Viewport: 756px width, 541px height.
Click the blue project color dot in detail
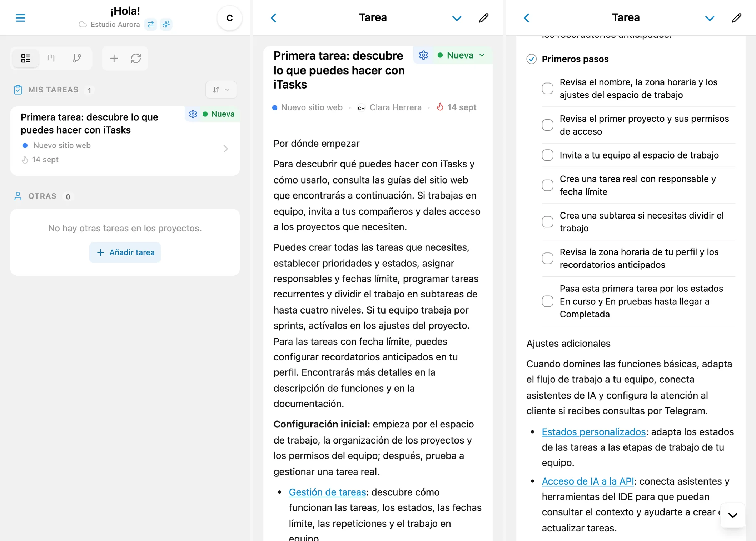click(x=275, y=107)
